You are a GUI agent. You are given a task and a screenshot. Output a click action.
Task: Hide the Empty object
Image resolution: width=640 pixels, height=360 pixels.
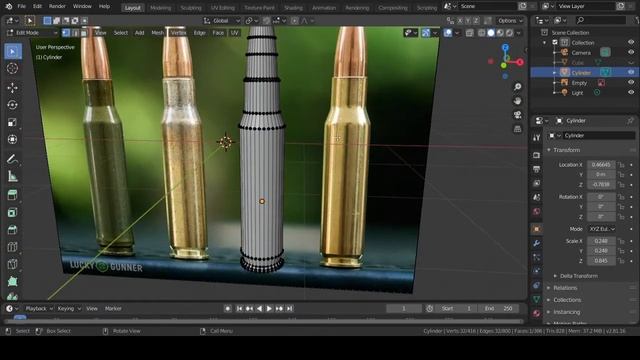(631, 82)
